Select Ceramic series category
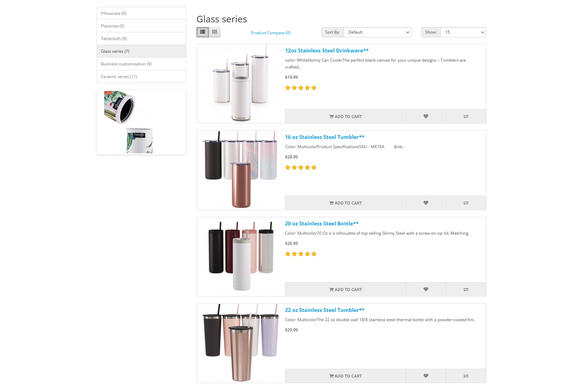 click(141, 76)
